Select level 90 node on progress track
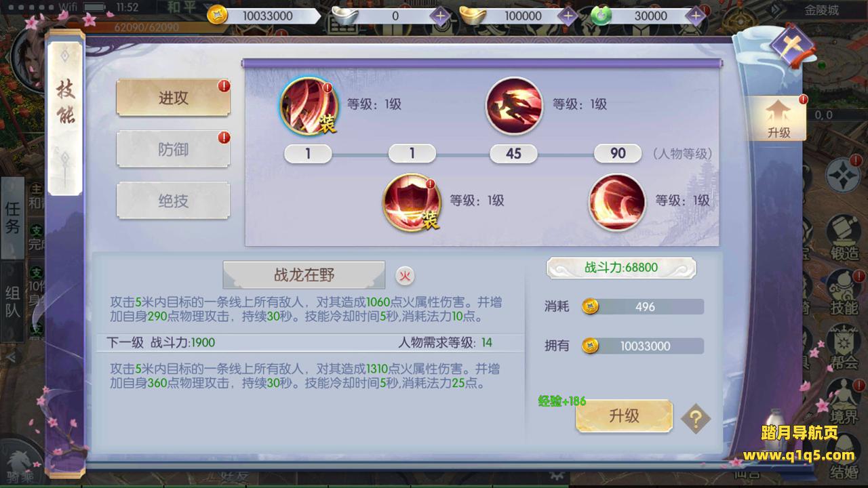Screen dimensions: 868x488 click(x=618, y=154)
